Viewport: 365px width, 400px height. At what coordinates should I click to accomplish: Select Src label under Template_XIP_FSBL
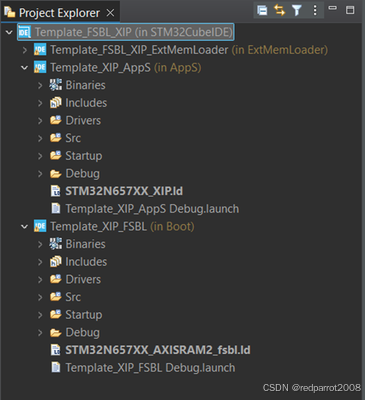pyautogui.click(x=73, y=297)
